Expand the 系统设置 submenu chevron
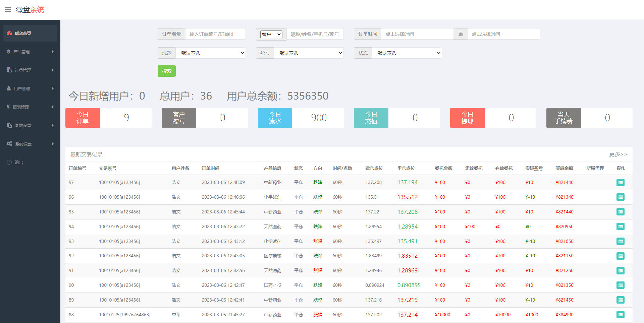The width and height of the screenshot is (644, 323). 53,144
